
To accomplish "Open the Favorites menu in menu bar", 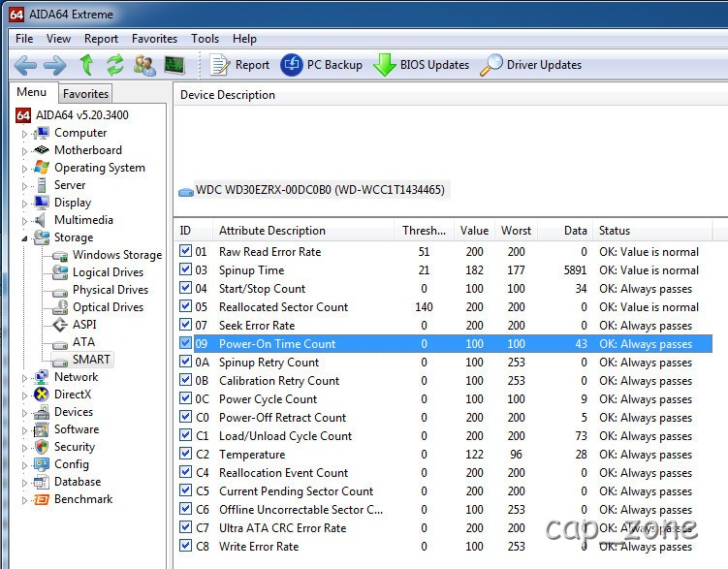I will click(154, 39).
